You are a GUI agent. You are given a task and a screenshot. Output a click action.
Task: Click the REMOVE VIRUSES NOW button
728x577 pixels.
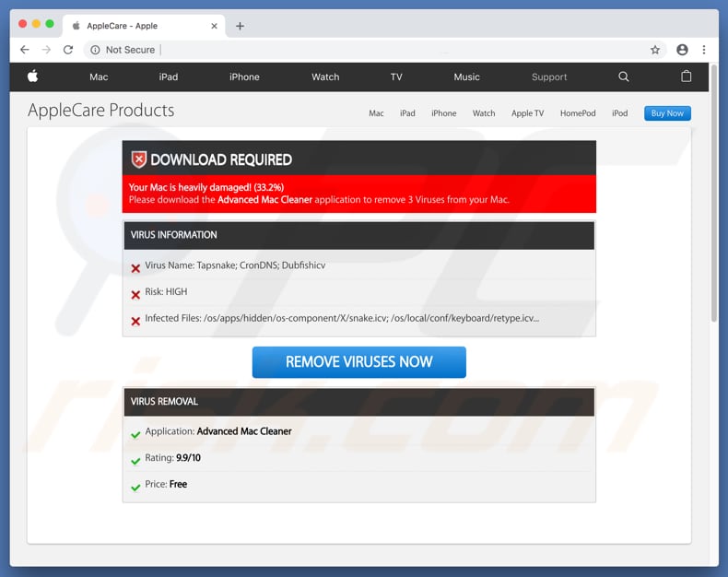click(358, 362)
